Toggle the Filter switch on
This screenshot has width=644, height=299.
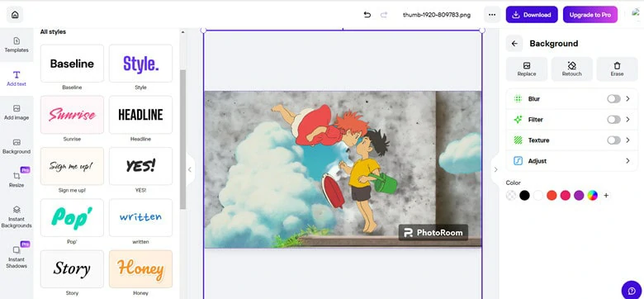pos(613,120)
